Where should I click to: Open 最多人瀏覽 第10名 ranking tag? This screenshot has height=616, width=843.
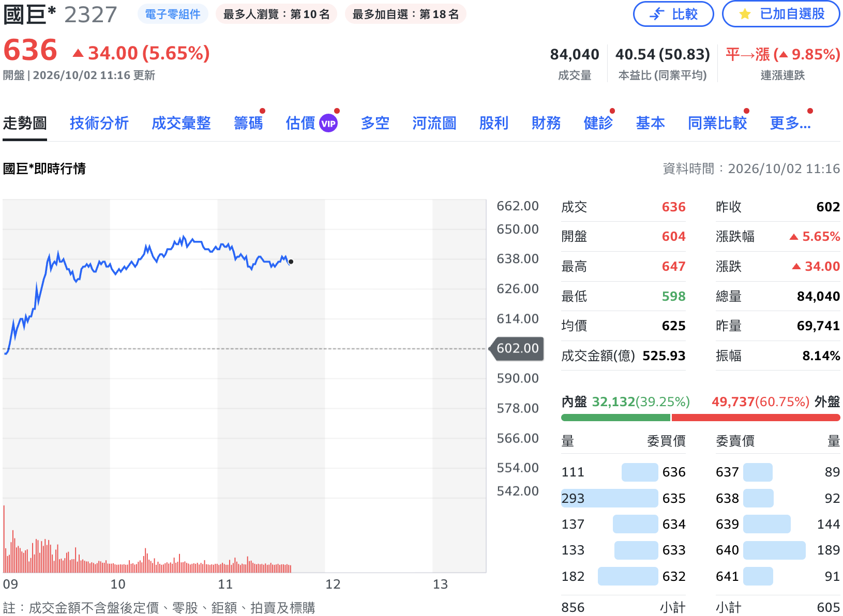click(x=276, y=14)
